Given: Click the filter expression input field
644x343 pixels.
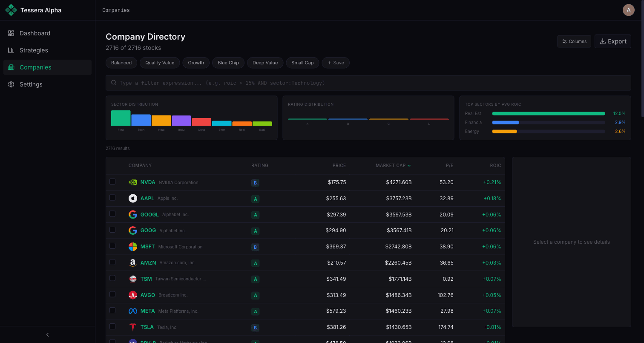Looking at the screenshot, I should tap(298, 82).
